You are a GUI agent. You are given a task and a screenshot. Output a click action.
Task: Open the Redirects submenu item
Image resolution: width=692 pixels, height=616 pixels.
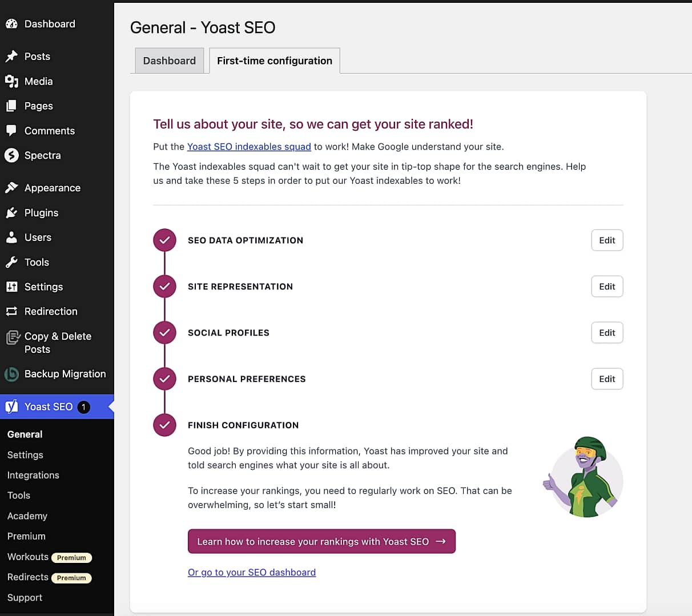pyautogui.click(x=27, y=577)
